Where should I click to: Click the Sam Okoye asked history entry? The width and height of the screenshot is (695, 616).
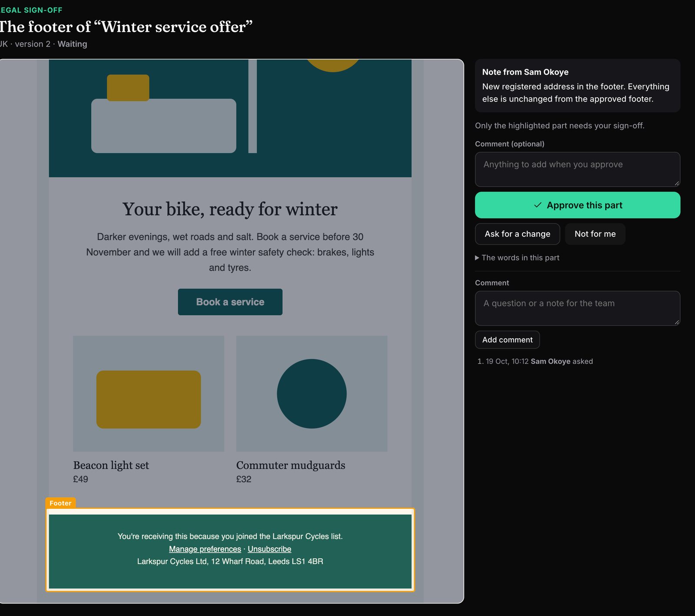[539, 361]
